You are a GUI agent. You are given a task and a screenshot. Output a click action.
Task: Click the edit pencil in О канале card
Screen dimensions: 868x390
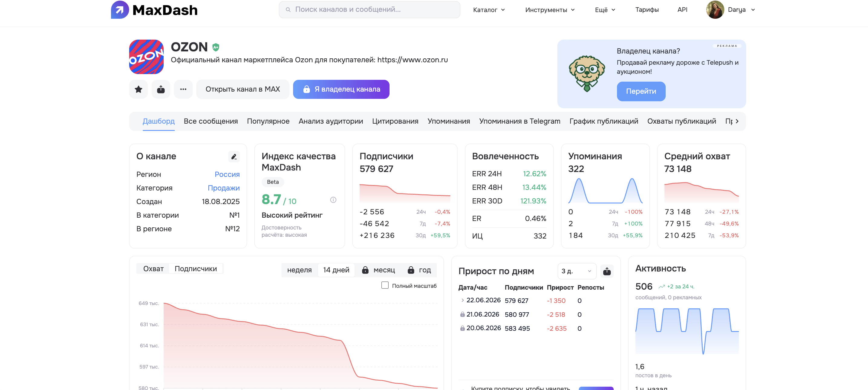(x=234, y=157)
